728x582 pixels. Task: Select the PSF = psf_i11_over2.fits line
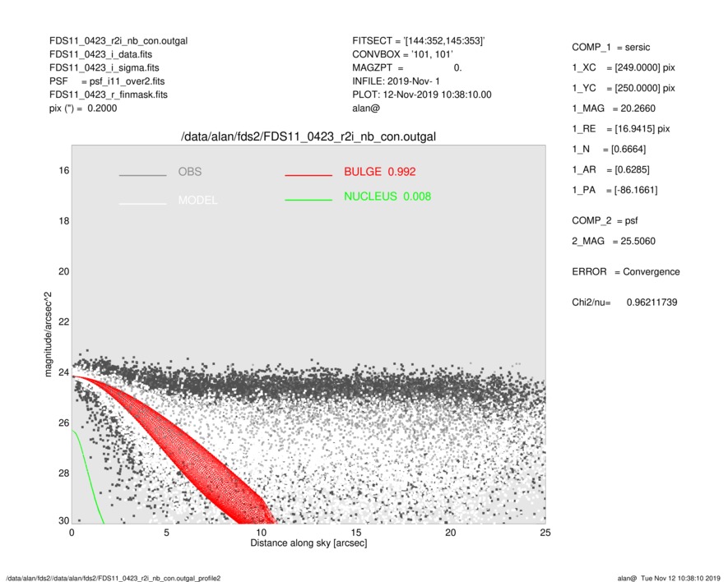pyautogui.click(x=107, y=81)
